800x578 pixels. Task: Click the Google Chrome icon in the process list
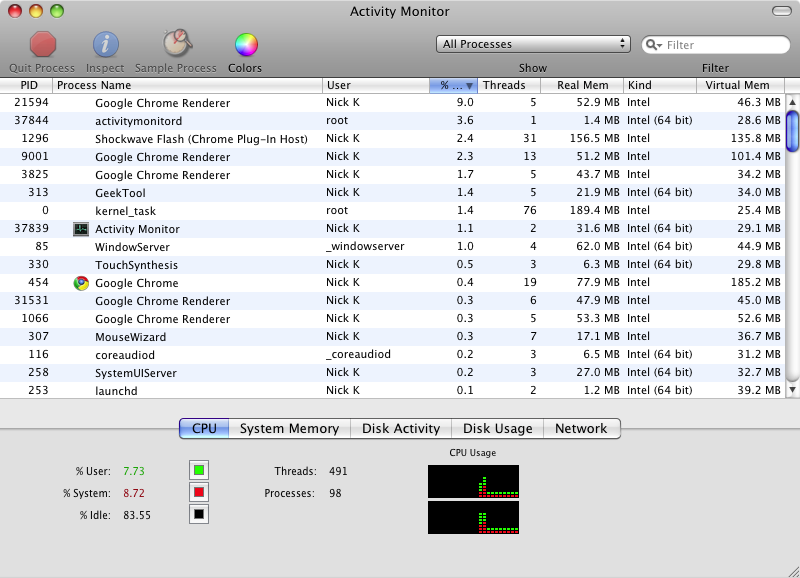[81, 283]
